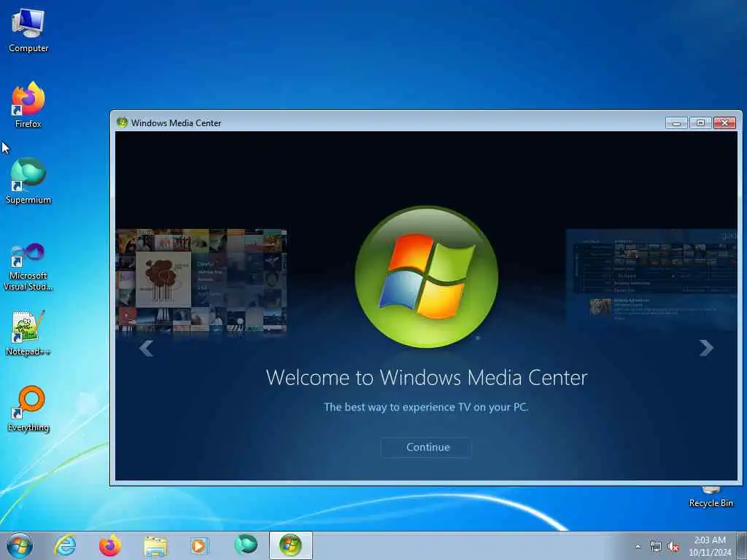Select the Supermium desktop shortcut
This screenshot has width=747, height=560.
click(28, 181)
